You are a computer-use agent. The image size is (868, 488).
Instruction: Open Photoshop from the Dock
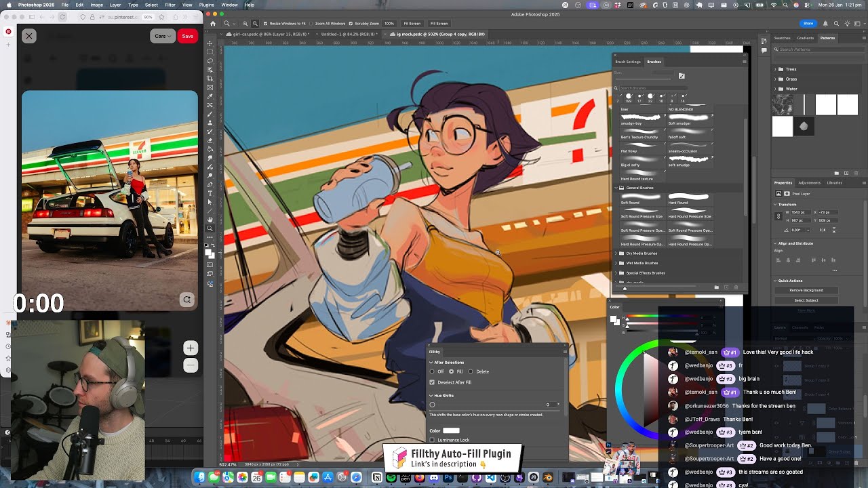[448, 478]
